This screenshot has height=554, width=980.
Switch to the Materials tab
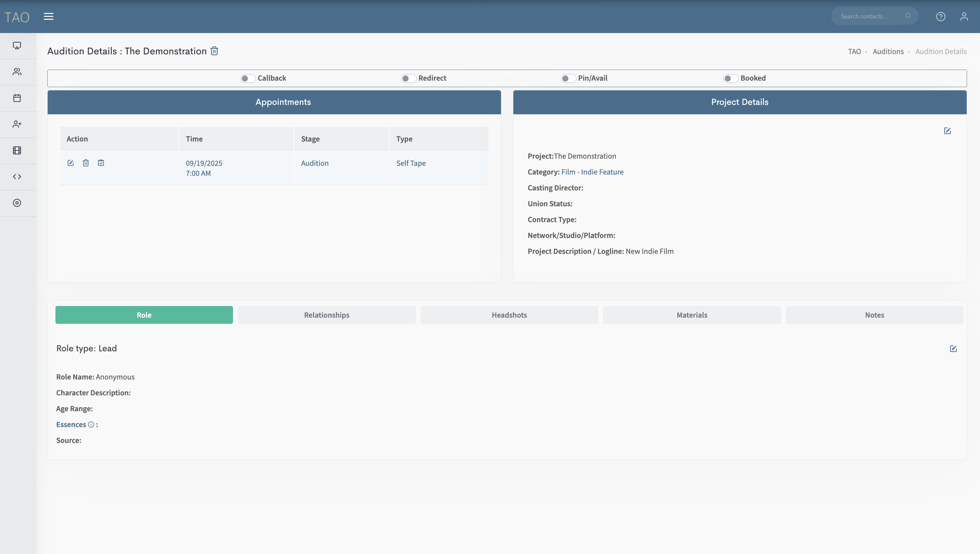pyautogui.click(x=691, y=315)
